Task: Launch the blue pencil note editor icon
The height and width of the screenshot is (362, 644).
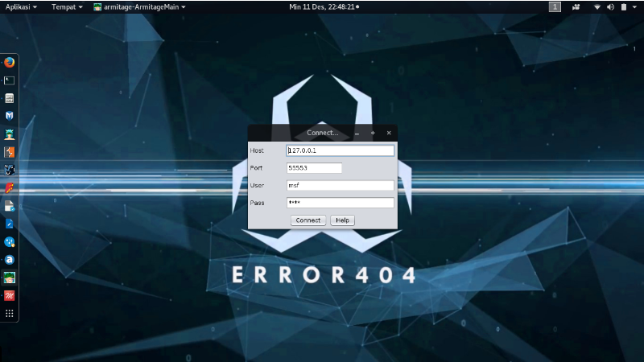Action: coord(10,224)
